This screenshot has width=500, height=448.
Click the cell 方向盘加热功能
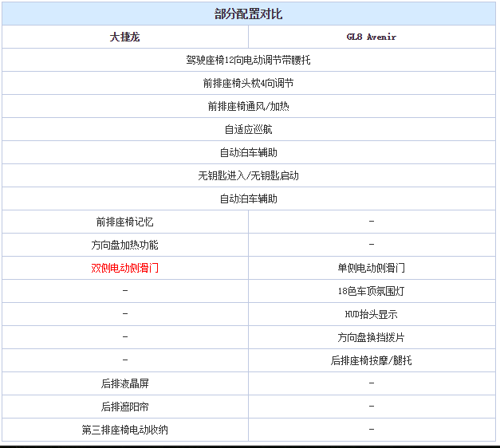[x=124, y=245]
